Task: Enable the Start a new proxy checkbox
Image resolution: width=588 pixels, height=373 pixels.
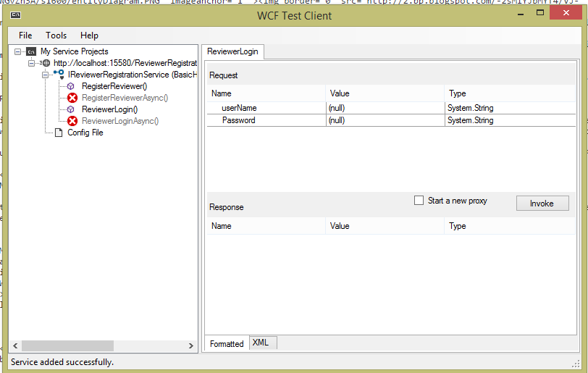Action: coord(419,201)
